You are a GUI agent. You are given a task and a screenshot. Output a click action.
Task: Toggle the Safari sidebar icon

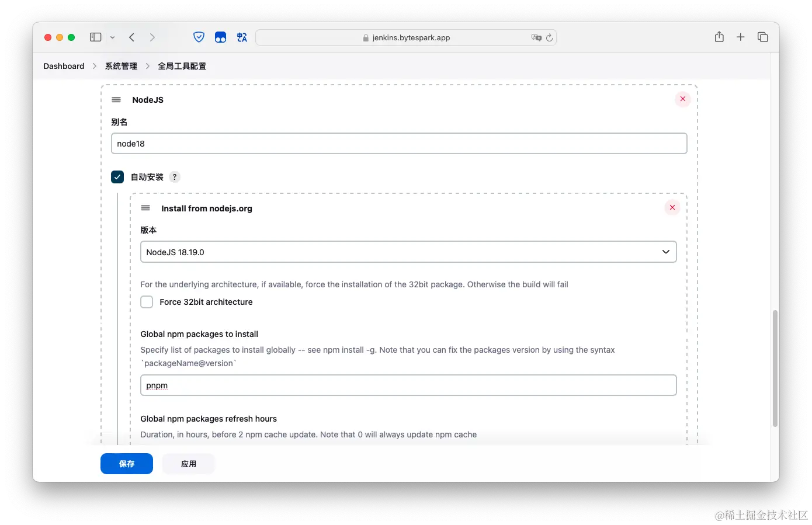point(95,37)
